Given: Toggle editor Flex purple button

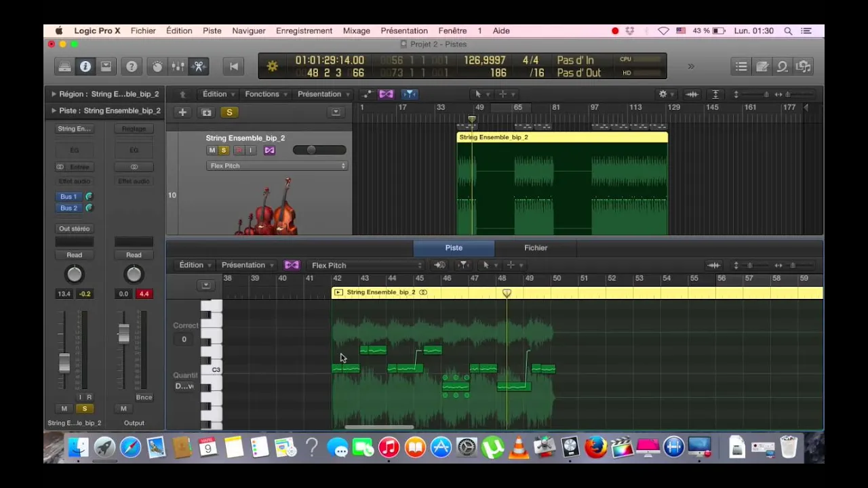Looking at the screenshot, I should click(292, 265).
